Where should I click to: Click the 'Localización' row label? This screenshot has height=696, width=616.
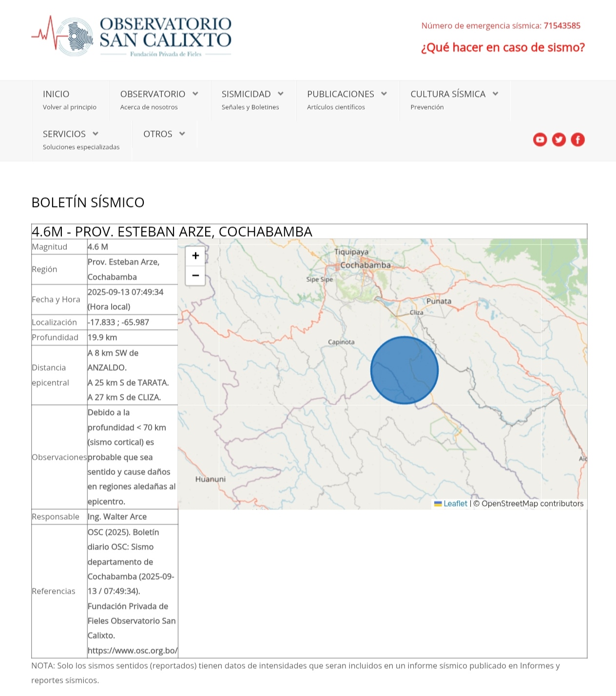tap(55, 322)
